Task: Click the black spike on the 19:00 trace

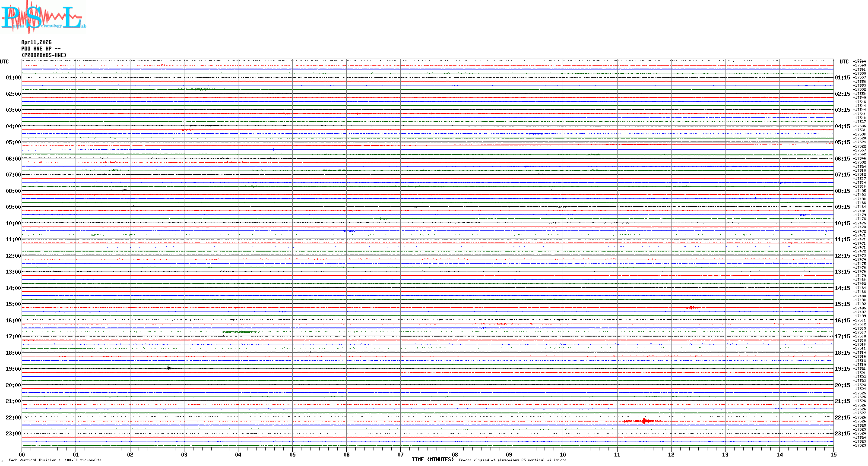Action: pyautogui.click(x=169, y=368)
